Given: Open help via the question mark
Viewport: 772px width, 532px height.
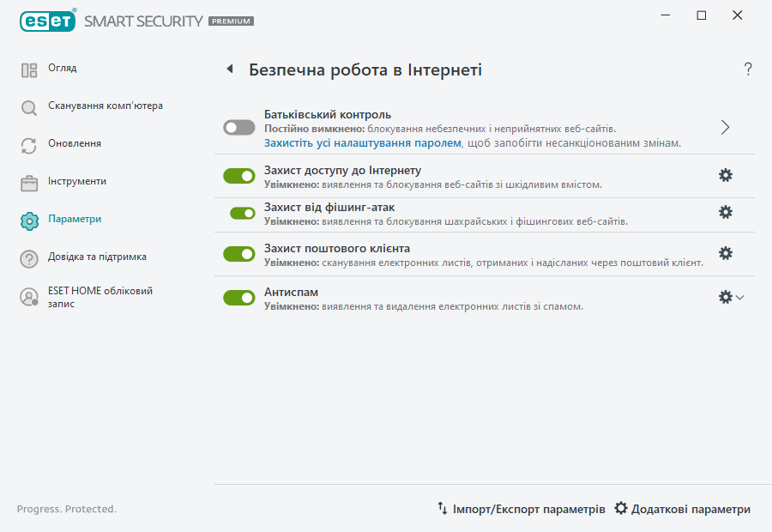Looking at the screenshot, I should click(x=747, y=68).
